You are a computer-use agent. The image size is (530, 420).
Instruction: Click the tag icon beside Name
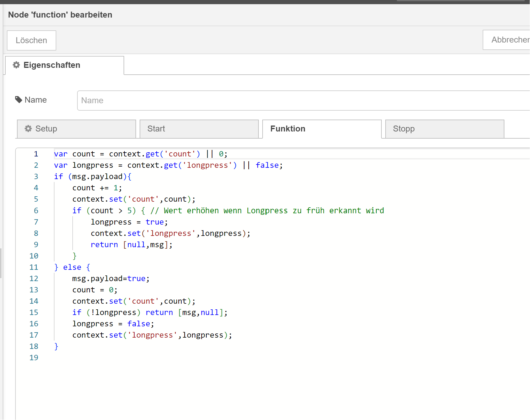[x=18, y=100]
